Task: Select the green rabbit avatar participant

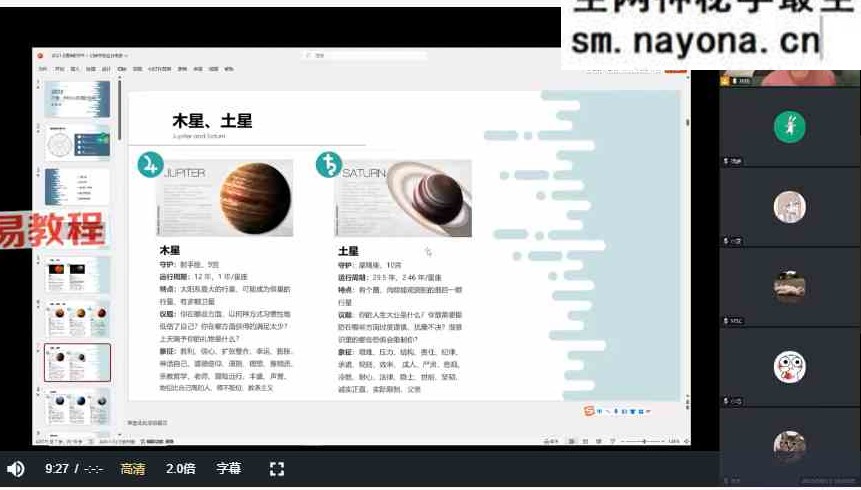Action: (790, 126)
